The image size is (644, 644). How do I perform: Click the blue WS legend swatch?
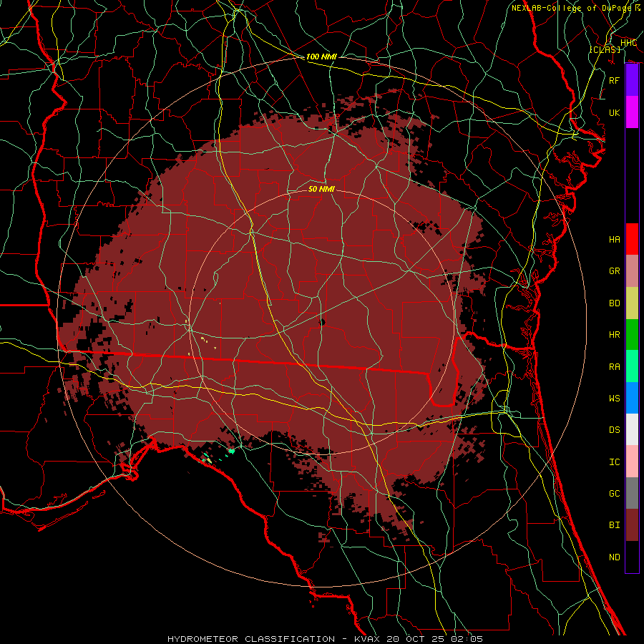632,398
